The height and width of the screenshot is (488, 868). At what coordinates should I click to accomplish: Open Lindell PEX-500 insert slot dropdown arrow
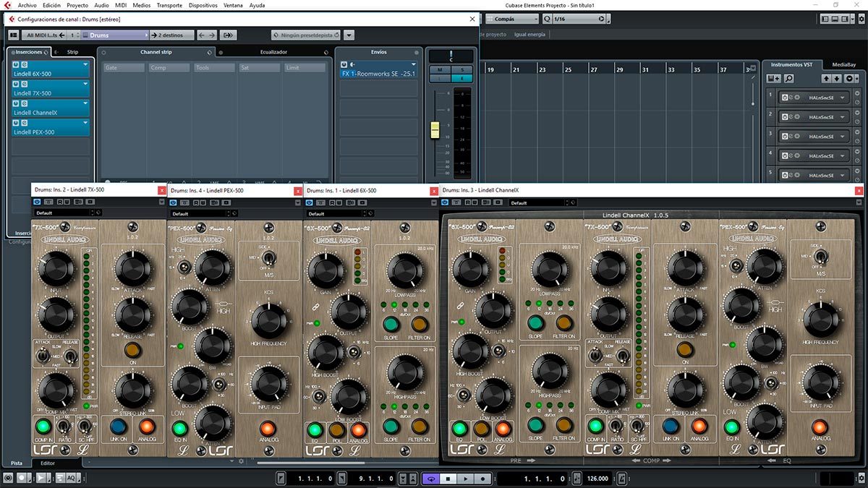point(85,124)
